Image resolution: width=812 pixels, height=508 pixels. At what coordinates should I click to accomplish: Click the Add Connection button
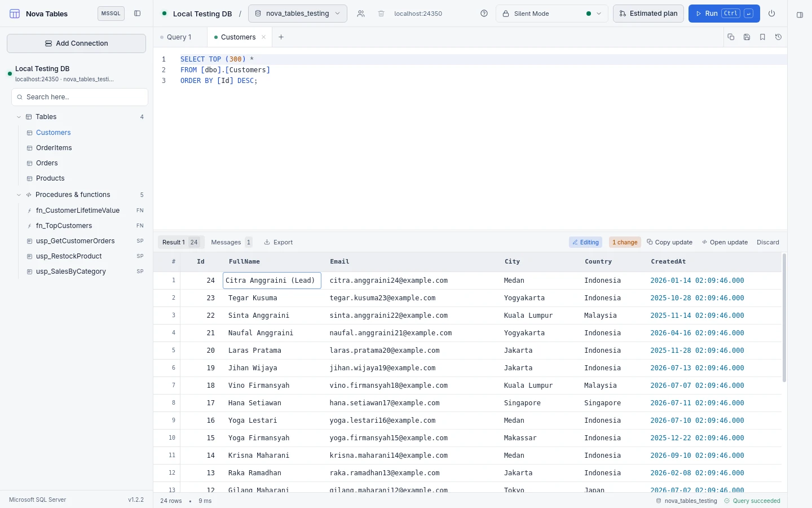point(76,43)
